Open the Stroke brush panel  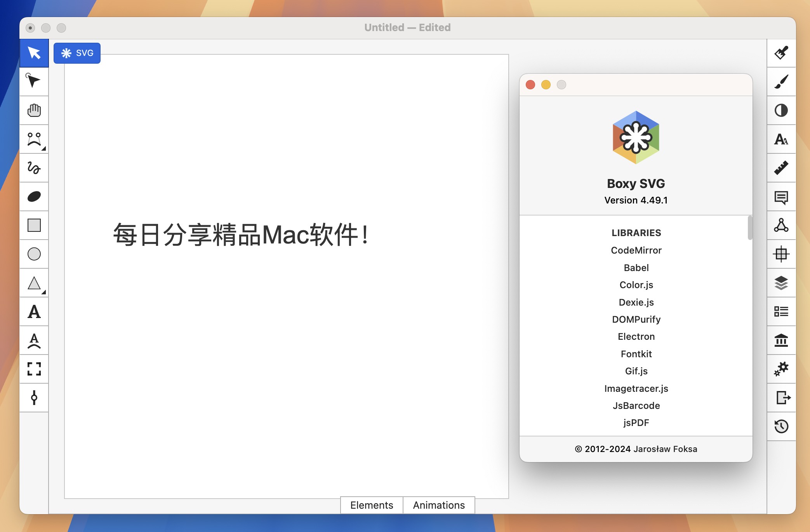781,82
